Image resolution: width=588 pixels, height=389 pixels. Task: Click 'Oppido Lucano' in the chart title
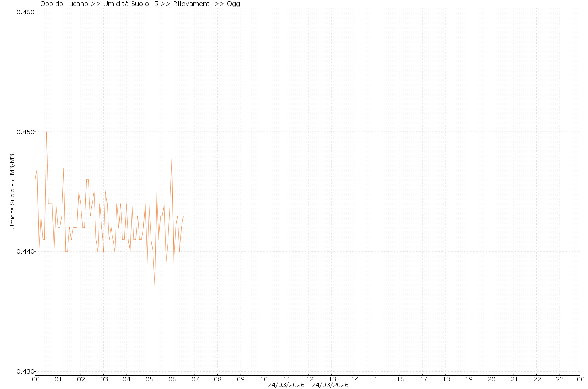pyautogui.click(x=64, y=4)
